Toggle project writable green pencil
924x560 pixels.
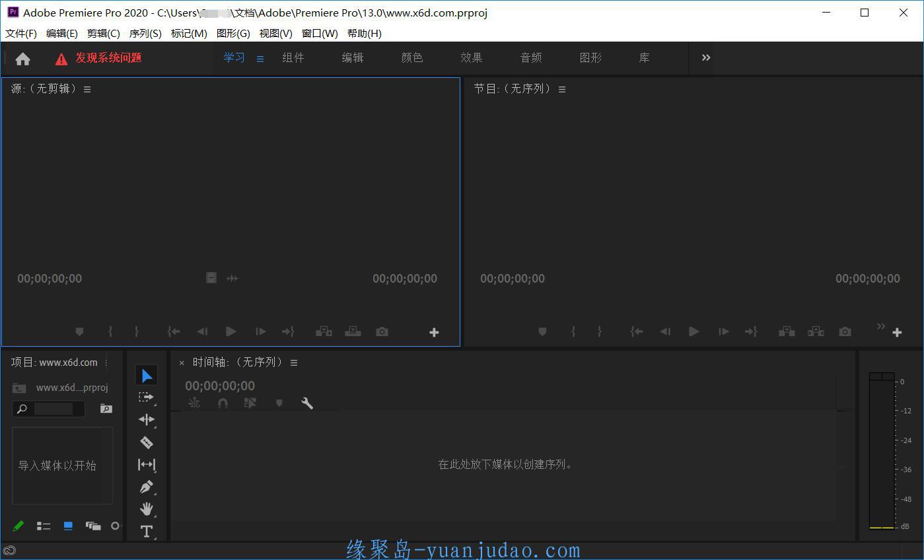(18, 526)
